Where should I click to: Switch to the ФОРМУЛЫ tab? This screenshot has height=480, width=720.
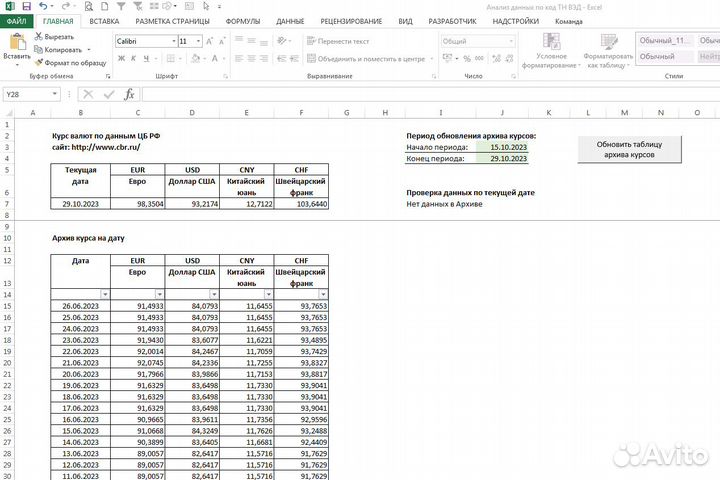click(x=243, y=21)
